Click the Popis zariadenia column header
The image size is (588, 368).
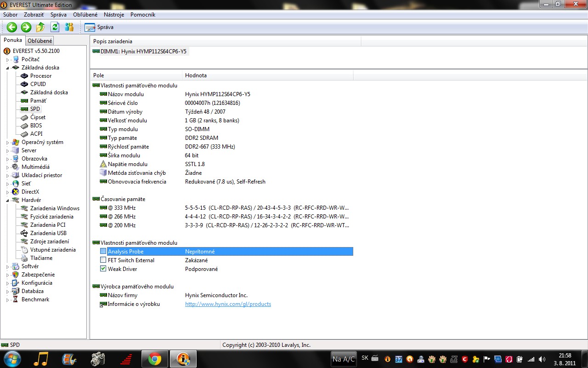coord(226,41)
